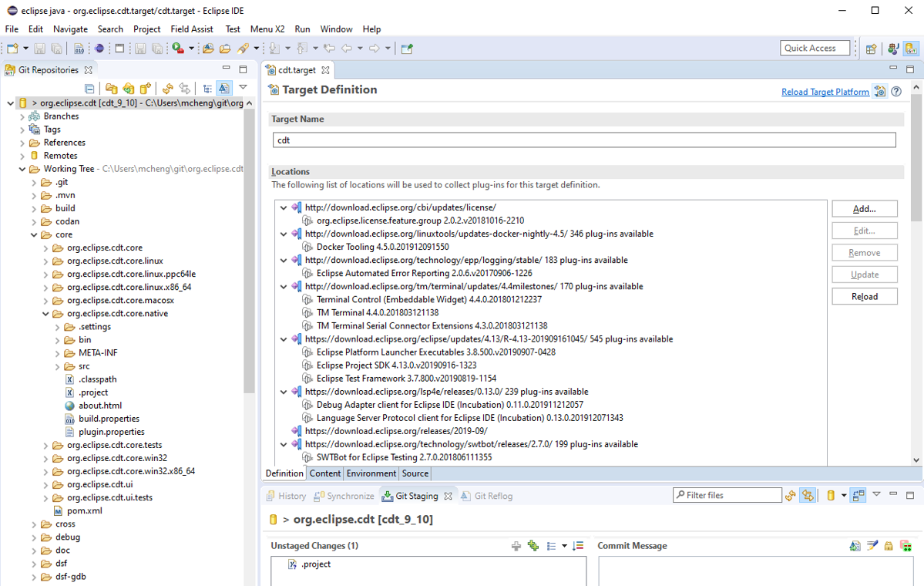Viewport: 924px width, 586px height.
Task: Open the Git Reflog tab
Action: tap(487, 496)
